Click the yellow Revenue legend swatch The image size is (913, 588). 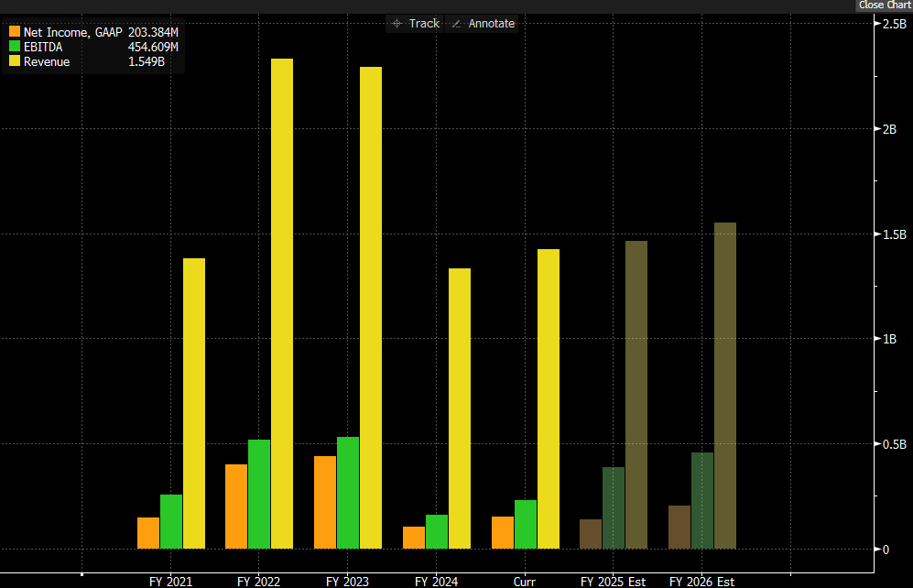point(14,61)
